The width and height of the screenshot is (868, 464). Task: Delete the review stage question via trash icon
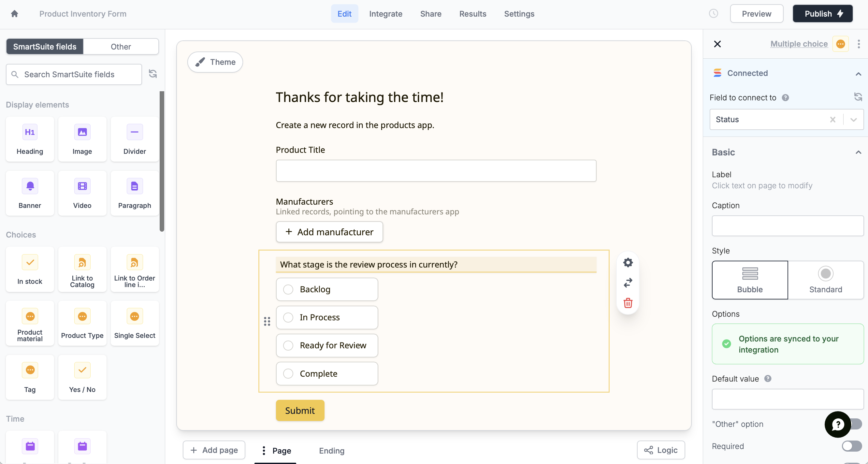[628, 303]
